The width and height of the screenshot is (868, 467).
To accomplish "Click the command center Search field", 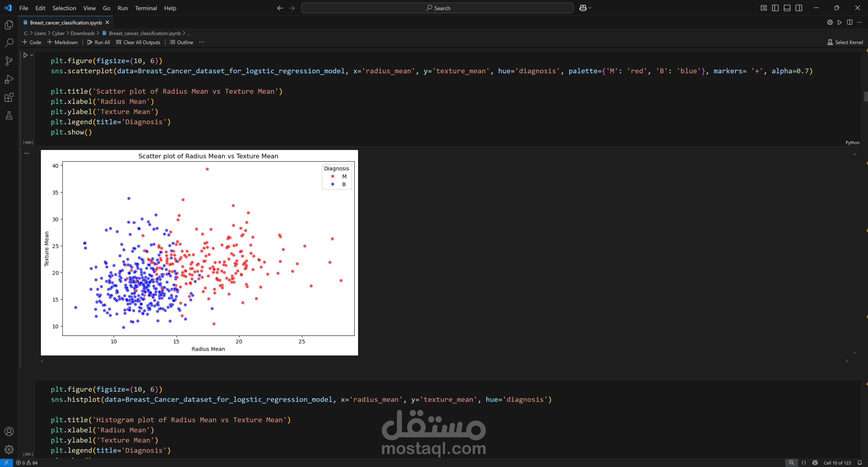I will [437, 8].
